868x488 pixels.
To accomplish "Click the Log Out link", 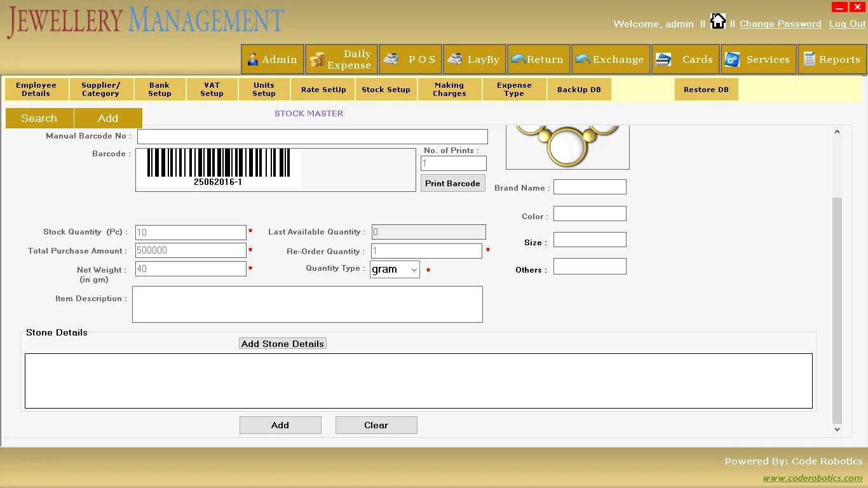I will 847,24.
